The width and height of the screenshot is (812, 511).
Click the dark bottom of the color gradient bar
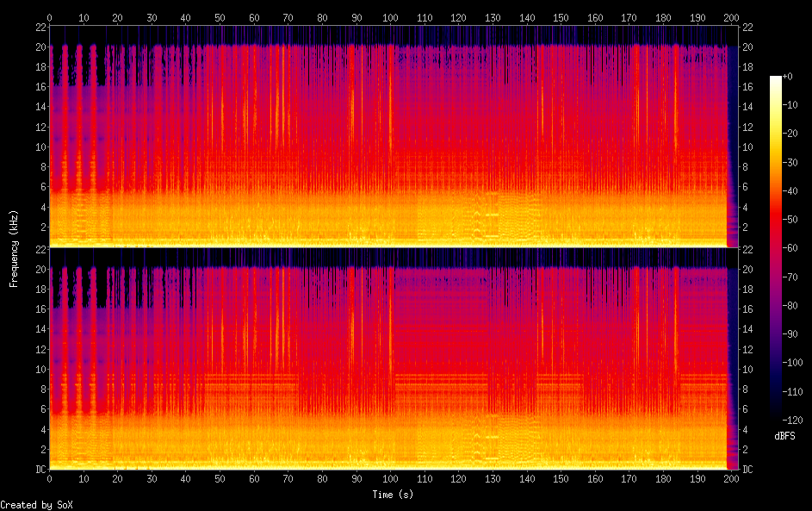pyautogui.click(x=776, y=417)
